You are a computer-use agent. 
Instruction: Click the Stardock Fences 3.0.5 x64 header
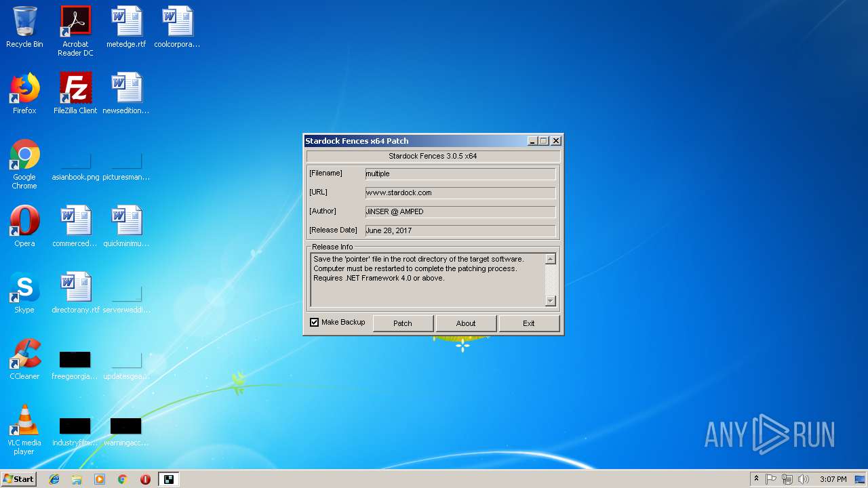pos(433,156)
